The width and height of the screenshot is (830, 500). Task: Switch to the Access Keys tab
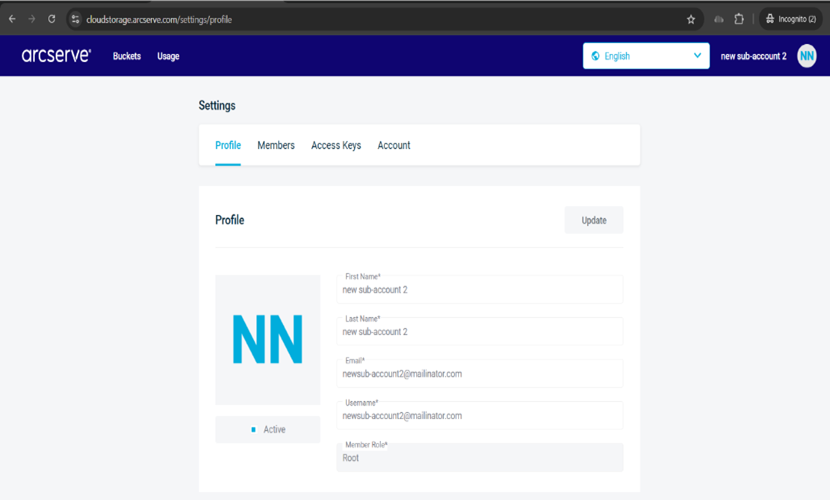coord(336,145)
